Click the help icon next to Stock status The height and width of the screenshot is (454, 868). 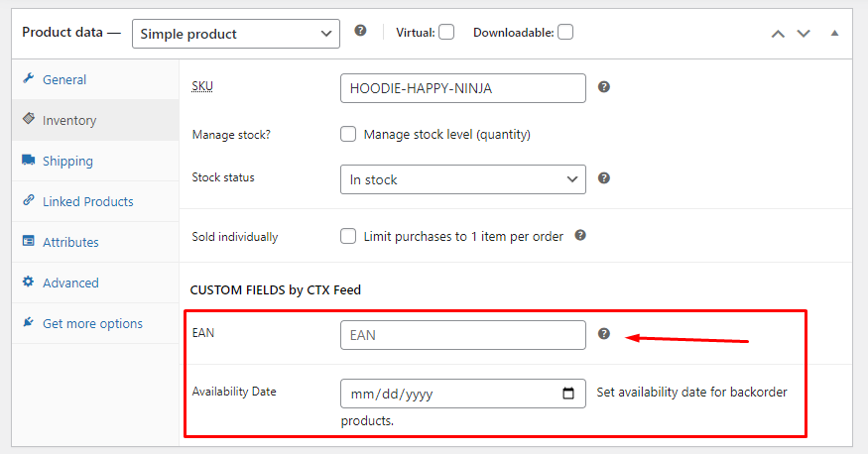tap(604, 178)
